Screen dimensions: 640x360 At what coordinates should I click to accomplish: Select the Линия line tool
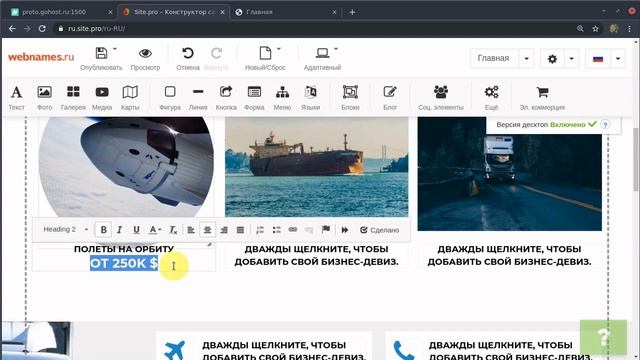pyautogui.click(x=198, y=98)
